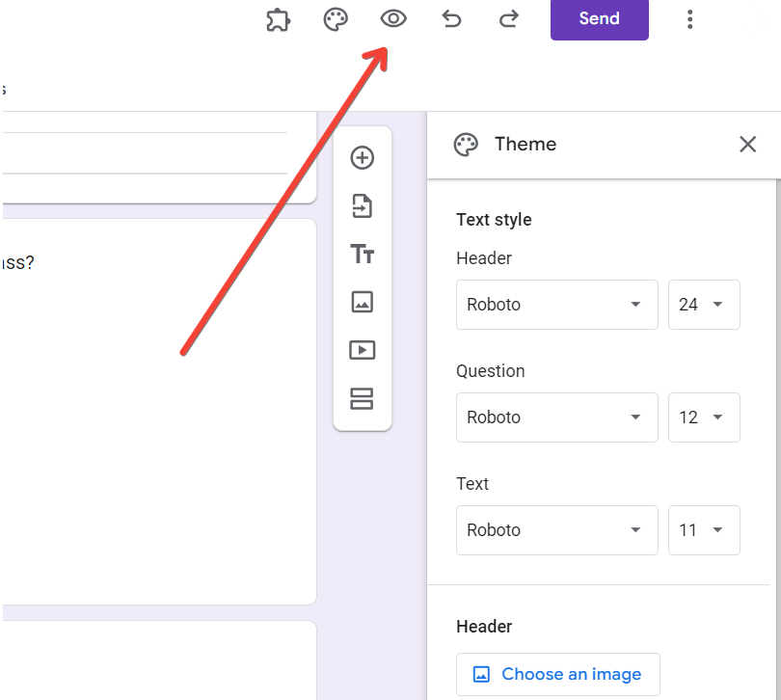Screen dimensions: 781x700
Task: Add a question with the plus icon
Action: (363, 158)
